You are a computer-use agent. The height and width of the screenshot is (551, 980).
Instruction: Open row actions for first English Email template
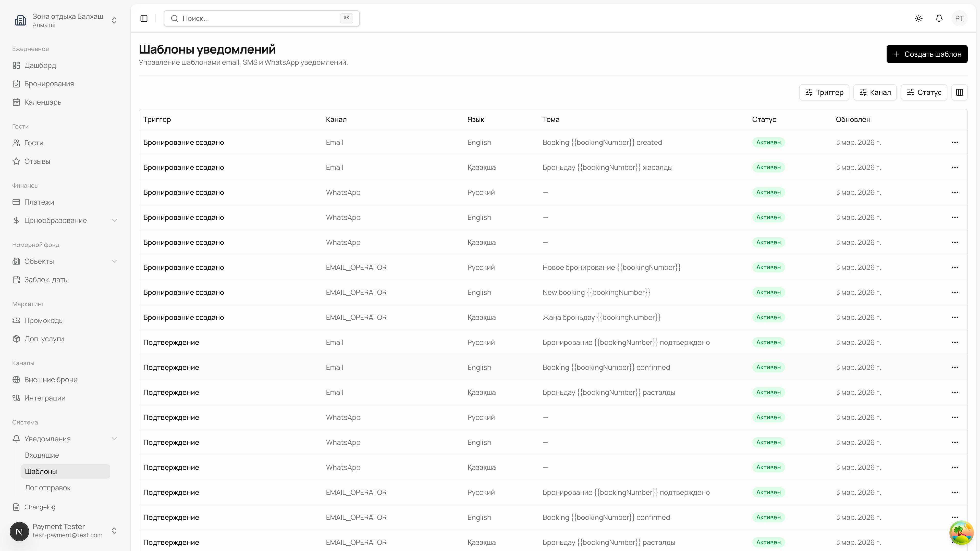tap(954, 142)
